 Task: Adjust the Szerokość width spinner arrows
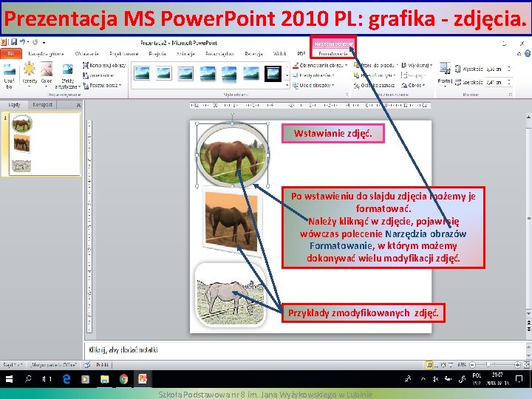tap(509, 82)
